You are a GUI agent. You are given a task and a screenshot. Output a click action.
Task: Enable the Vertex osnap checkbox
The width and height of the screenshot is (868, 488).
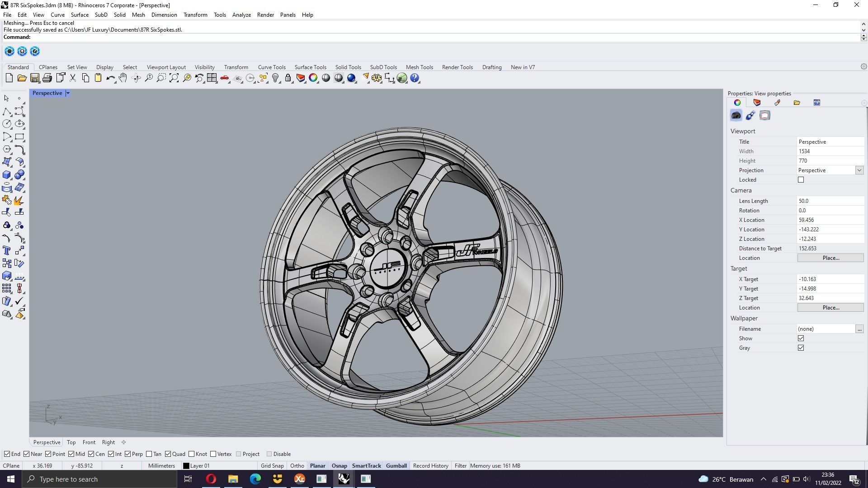tap(213, 454)
